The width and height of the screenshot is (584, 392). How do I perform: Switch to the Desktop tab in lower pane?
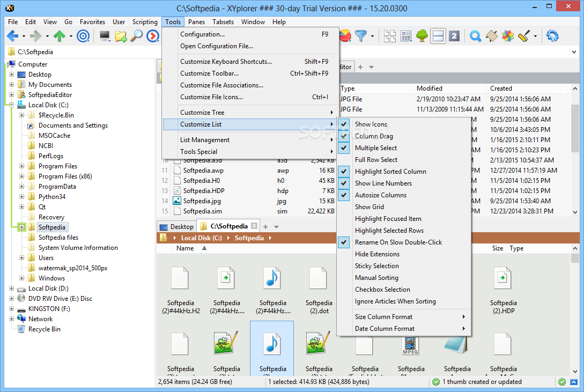coord(178,227)
